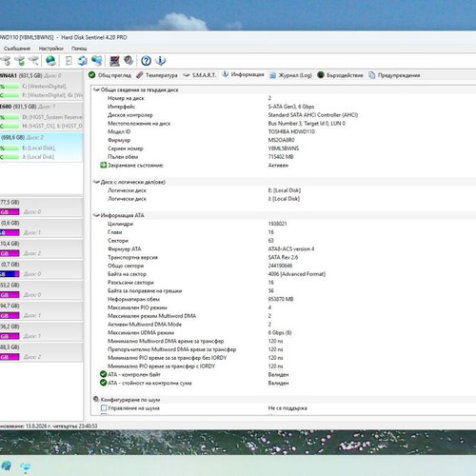
Task: Click the 'Bus Number 3, Target Id 0, LUN 0' value
Action: click(307, 123)
